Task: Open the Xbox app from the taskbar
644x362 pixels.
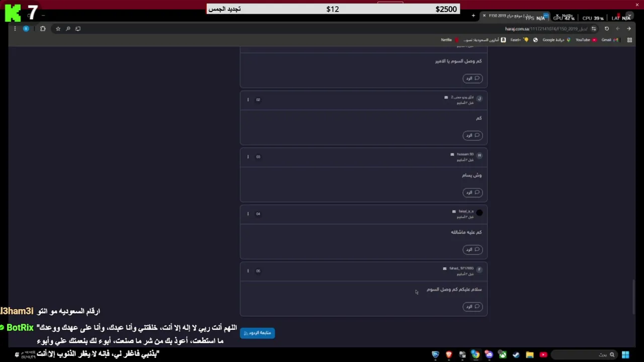Action: (502, 355)
